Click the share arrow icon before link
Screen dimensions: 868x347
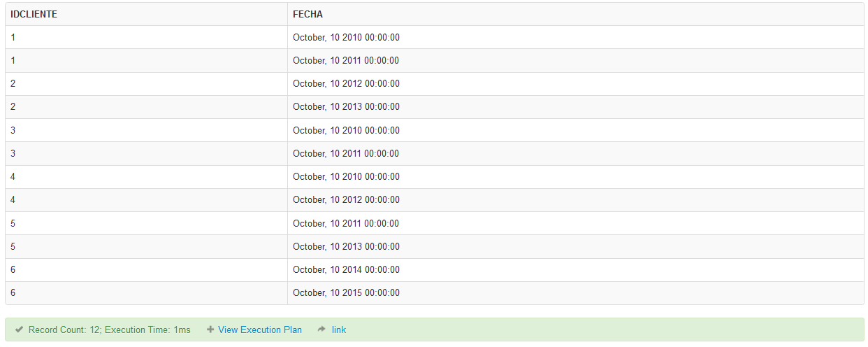point(321,330)
